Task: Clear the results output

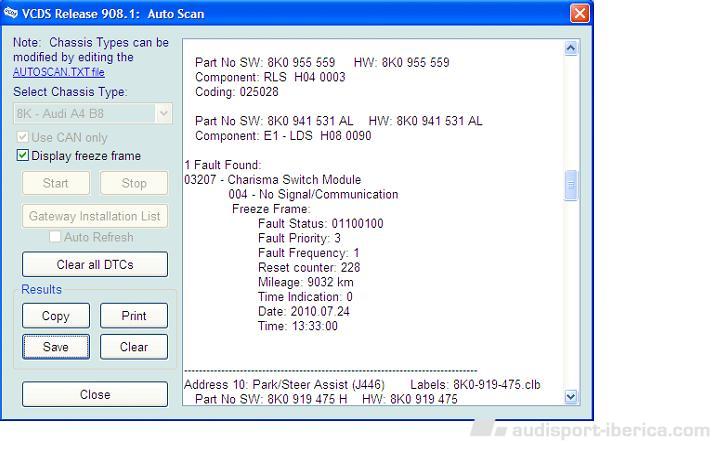Action: (134, 347)
